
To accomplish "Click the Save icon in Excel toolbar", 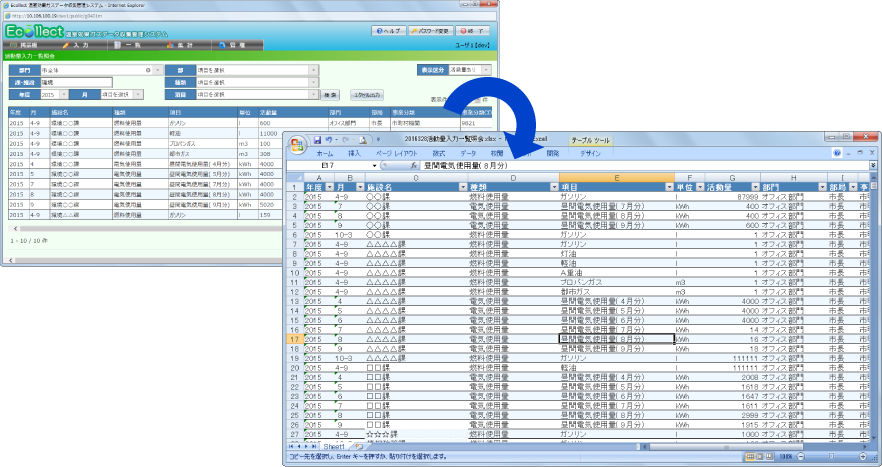I will 318,139.
